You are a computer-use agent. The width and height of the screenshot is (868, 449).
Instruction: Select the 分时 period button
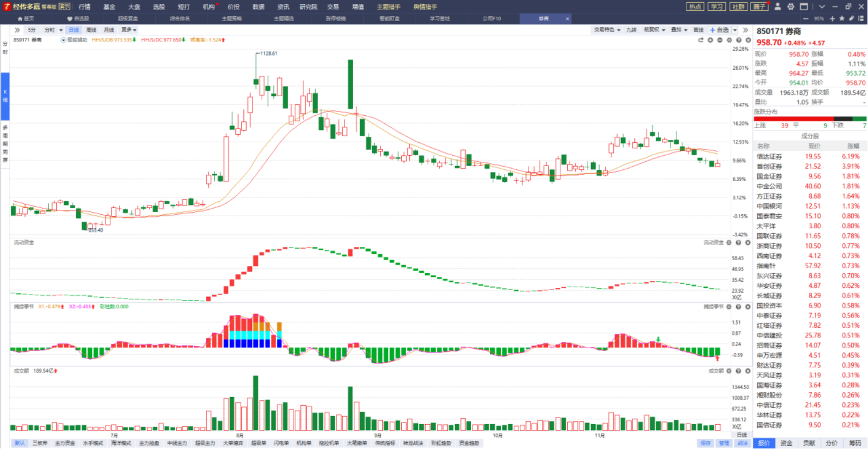50,30
